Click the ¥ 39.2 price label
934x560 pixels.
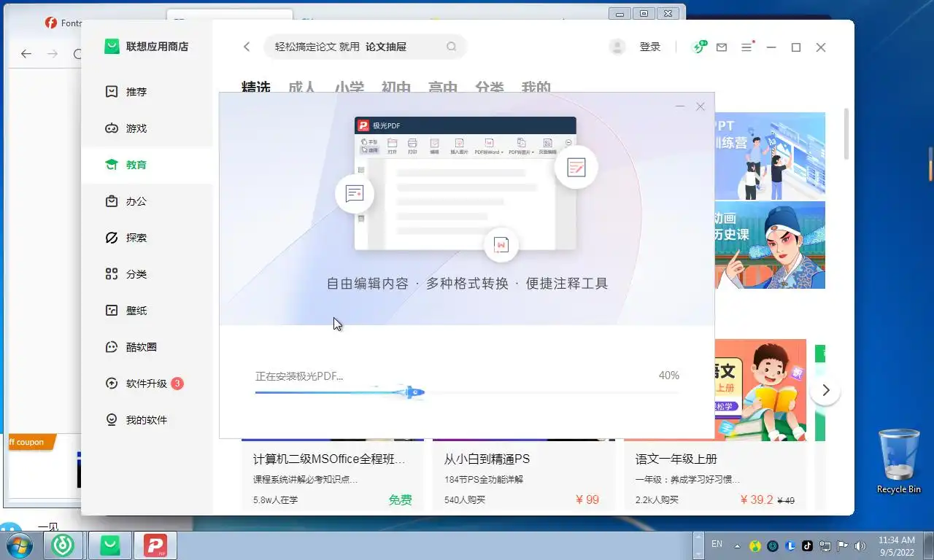click(756, 500)
